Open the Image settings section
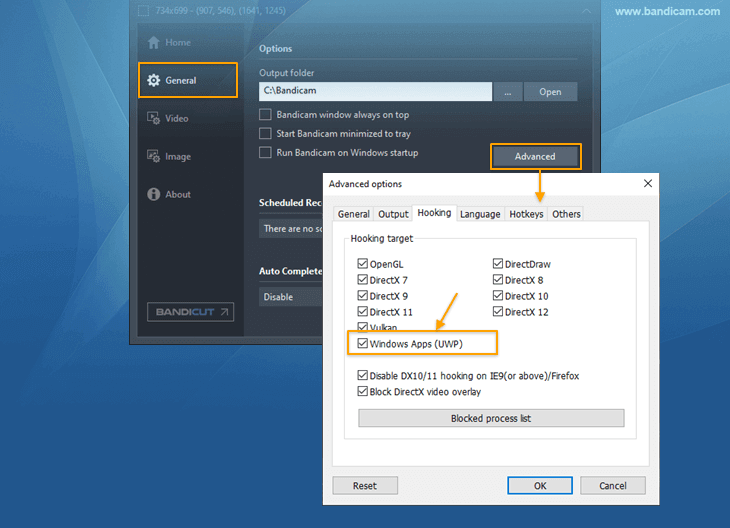 pyautogui.click(x=169, y=156)
